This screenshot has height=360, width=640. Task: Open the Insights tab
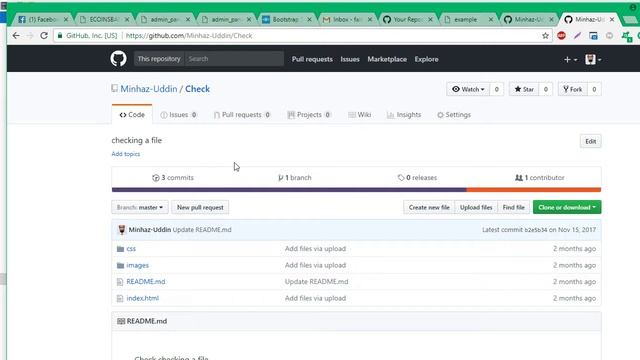coord(404,115)
